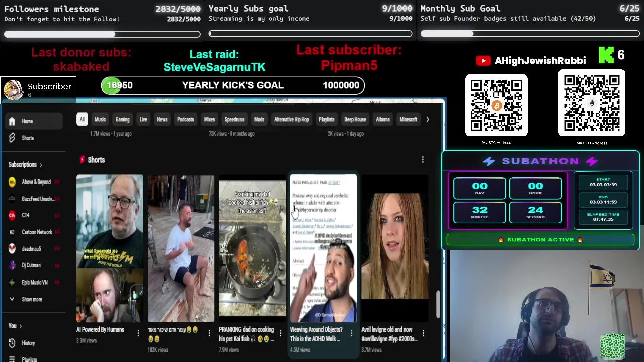Viewport: 644px width, 362px height.
Task: Open the PRANKING dad on cooking title link
Action: pos(246,334)
